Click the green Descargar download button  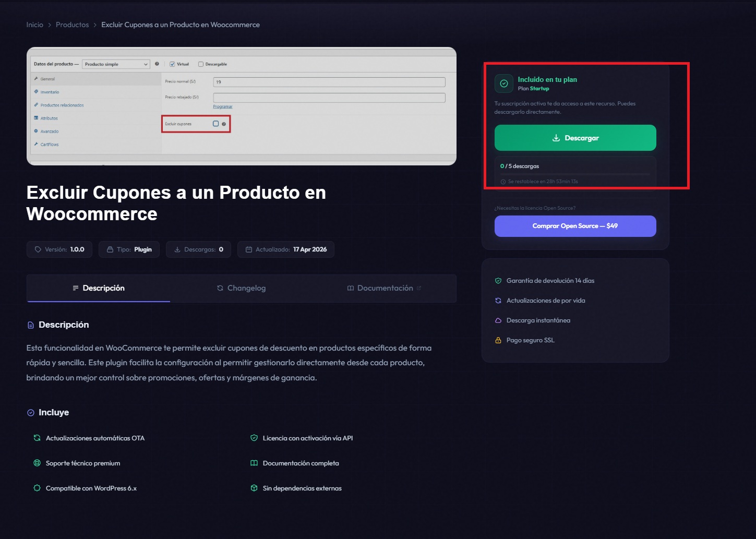(x=575, y=138)
